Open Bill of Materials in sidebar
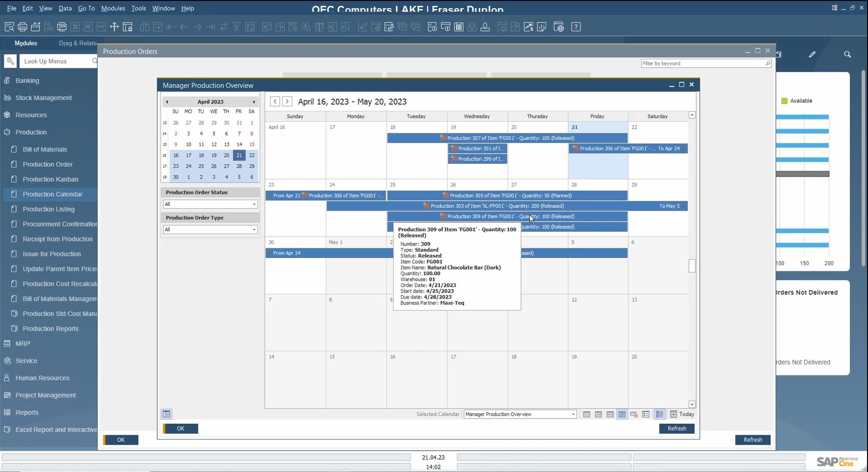This screenshot has height=472, width=868. pyautogui.click(x=45, y=150)
